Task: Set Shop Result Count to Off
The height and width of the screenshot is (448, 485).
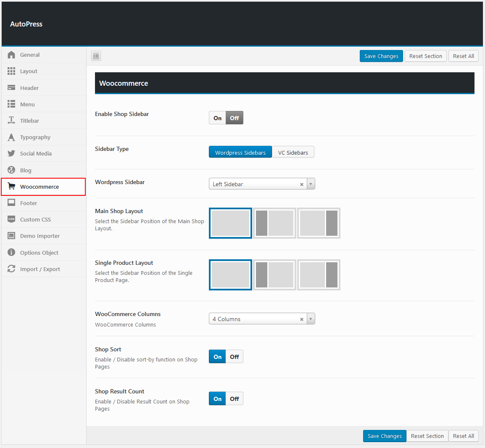Action: (x=235, y=399)
